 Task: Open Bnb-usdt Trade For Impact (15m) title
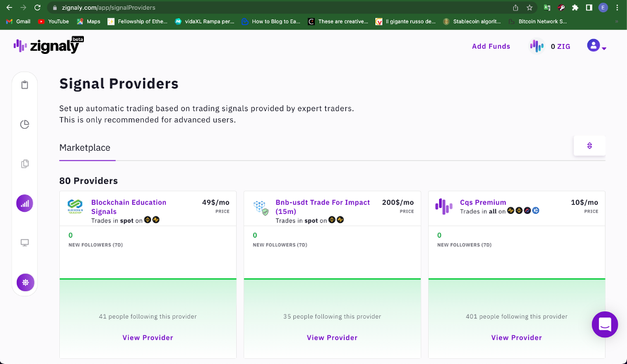coord(323,207)
